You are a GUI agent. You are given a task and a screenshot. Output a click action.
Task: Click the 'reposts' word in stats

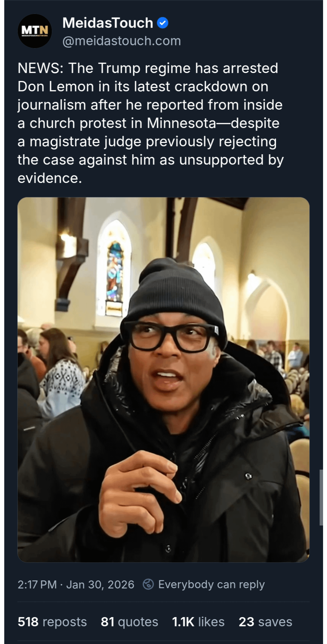click(65, 622)
